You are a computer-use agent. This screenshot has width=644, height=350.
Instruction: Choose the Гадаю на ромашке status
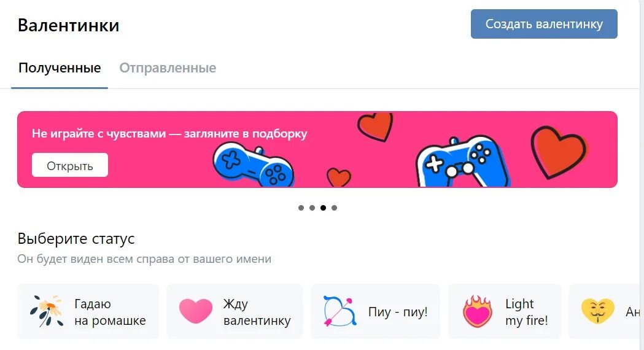(88, 311)
